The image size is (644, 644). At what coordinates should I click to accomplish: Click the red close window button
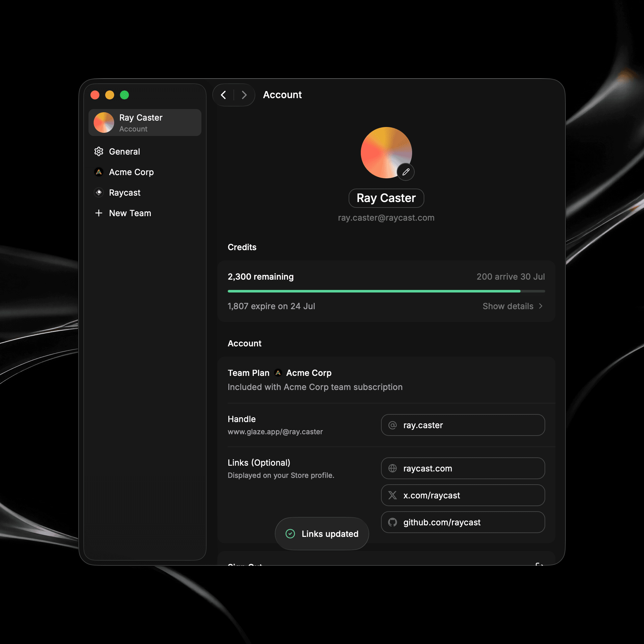pyautogui.click(x=95, y=95)
